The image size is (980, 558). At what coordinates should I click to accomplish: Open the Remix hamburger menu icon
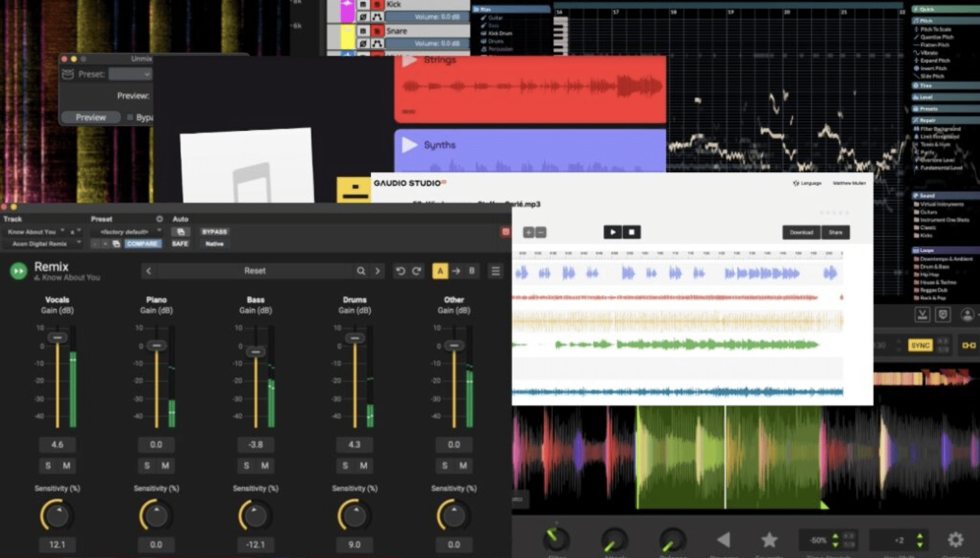coord(495,271)
